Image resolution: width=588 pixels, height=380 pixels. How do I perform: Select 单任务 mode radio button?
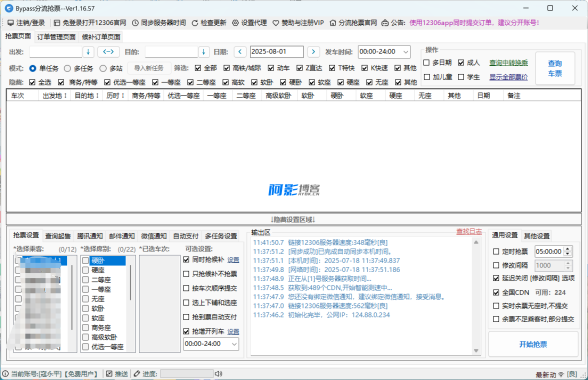(x=33, y=68)
